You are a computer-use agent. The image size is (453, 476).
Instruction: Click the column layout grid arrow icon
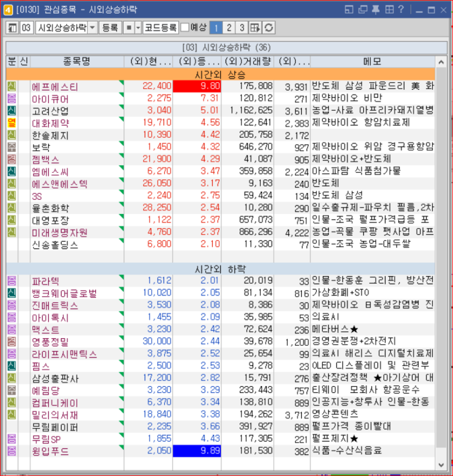tap(255, 28)
